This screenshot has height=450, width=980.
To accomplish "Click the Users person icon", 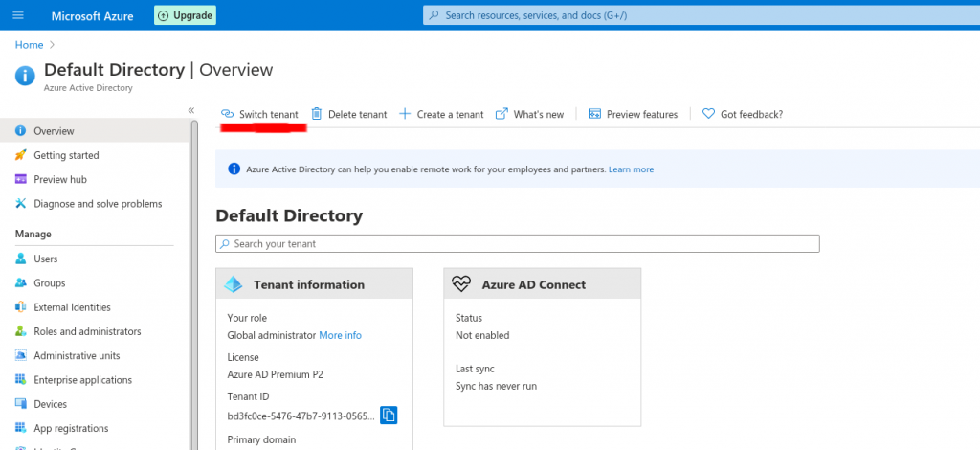I will [x=21, y=259].
